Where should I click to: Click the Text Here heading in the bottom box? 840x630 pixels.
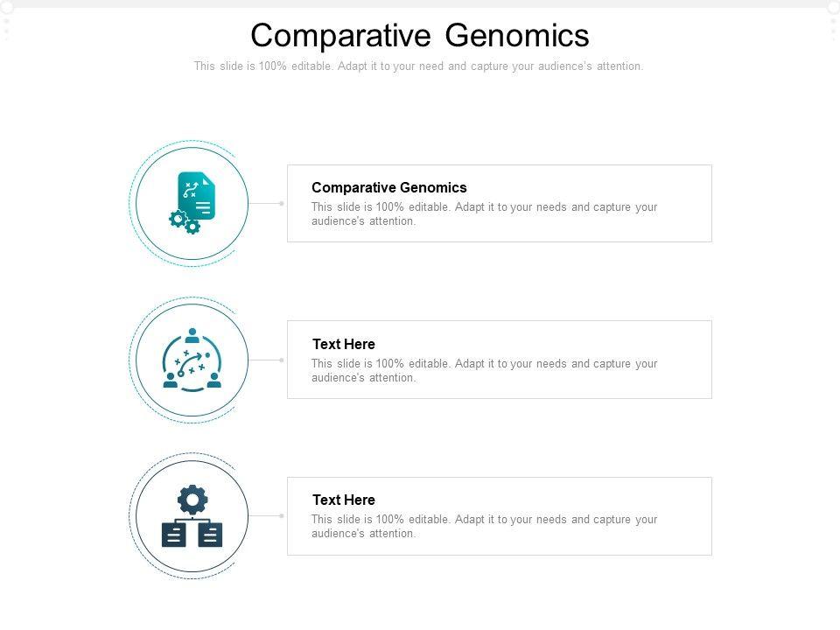coord(344,500)
